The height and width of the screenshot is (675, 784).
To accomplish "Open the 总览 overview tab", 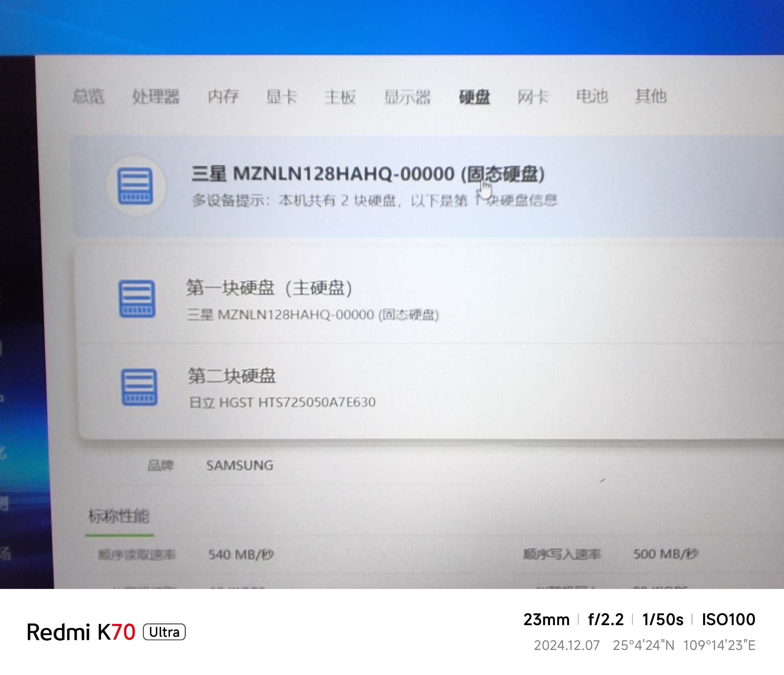I will click(88, 96).
